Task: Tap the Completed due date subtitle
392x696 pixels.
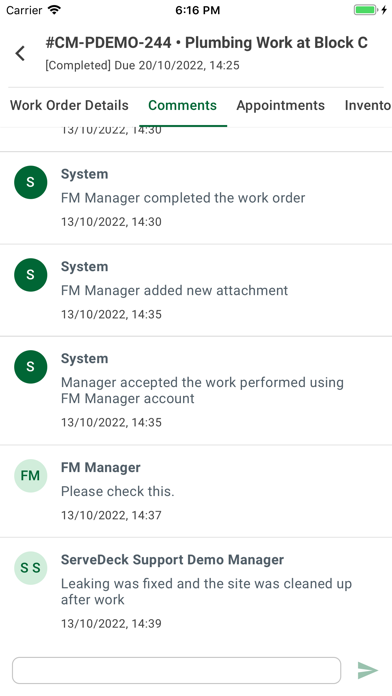Action: pyautogui.click(x=143, y=66)
